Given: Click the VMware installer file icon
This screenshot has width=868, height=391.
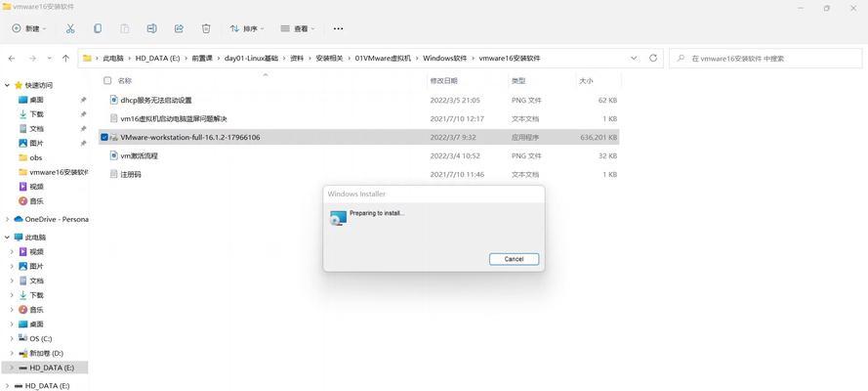Looking at the screenshot, I should (x=114, y=138).
